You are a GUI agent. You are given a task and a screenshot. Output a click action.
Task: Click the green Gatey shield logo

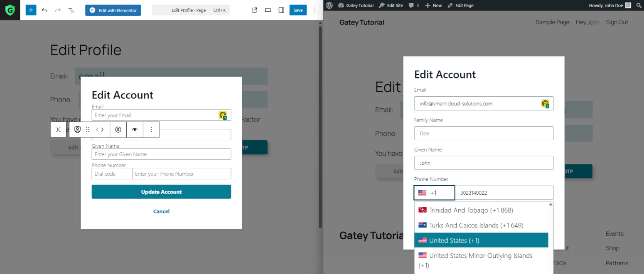(10, 10)
